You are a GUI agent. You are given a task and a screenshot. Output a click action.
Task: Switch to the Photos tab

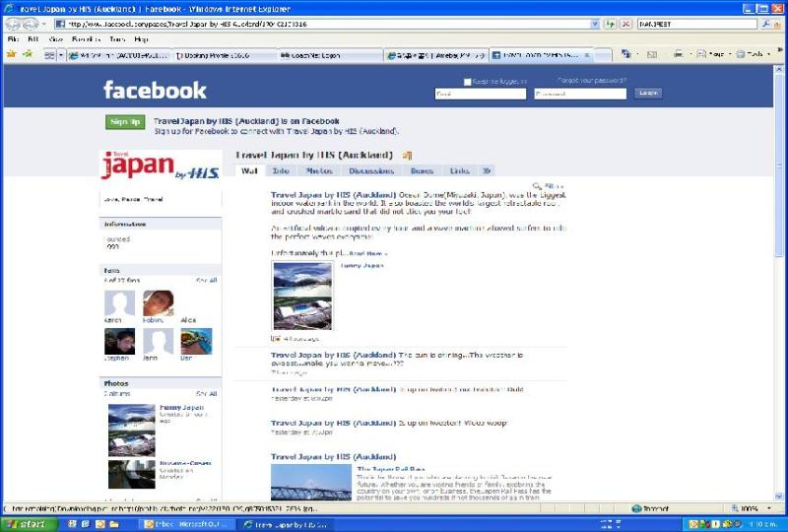(319, 170)
